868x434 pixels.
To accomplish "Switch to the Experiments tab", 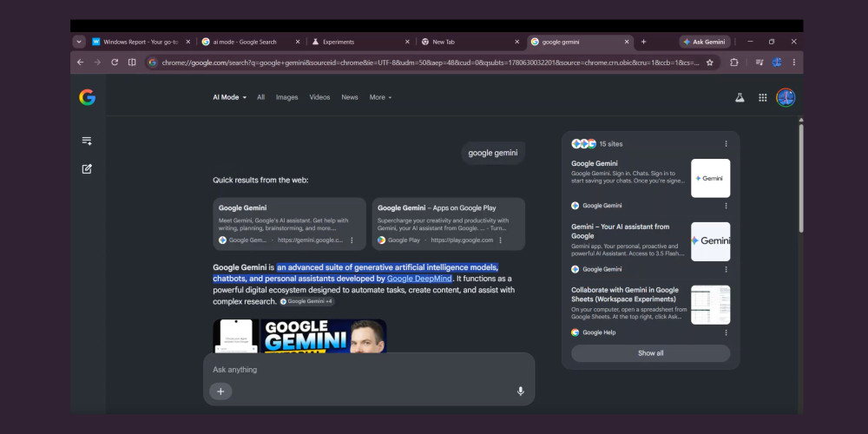I will click(x=360, y=42).
